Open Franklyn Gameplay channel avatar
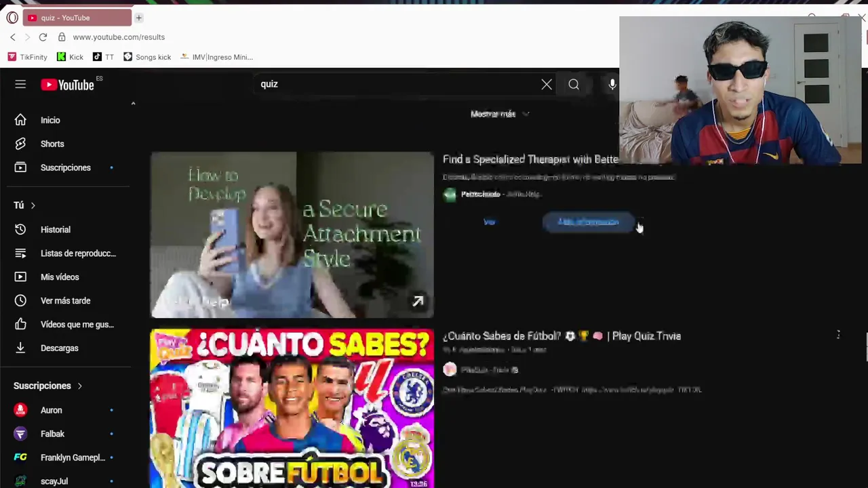This screenshot has height=488, width=868. point(20,457)
